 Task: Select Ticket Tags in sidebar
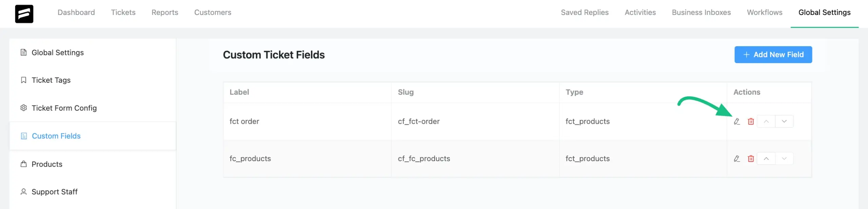click(51, 80)
